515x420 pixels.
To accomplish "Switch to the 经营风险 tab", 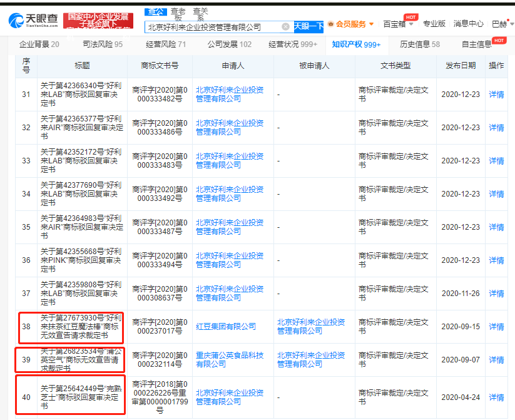I will point(166,44).
